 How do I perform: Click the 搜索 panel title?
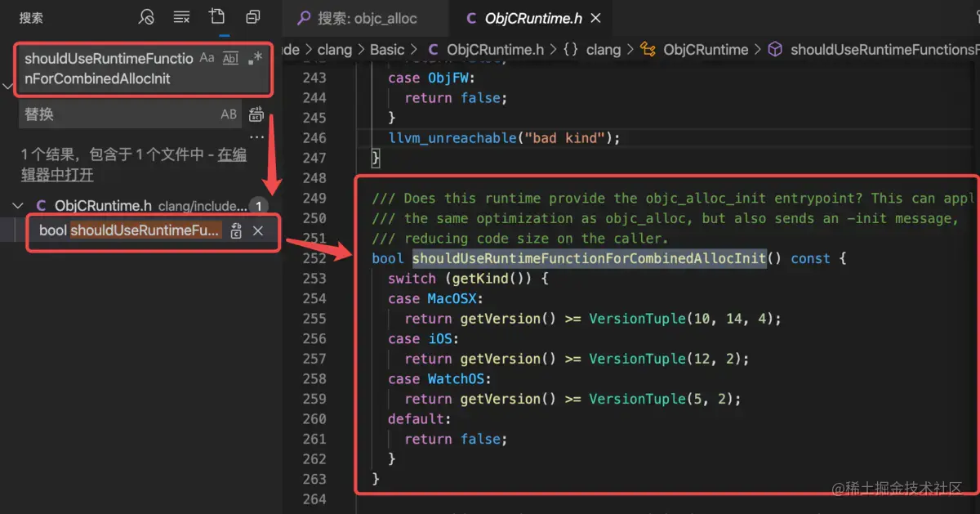tap(32, 17)
